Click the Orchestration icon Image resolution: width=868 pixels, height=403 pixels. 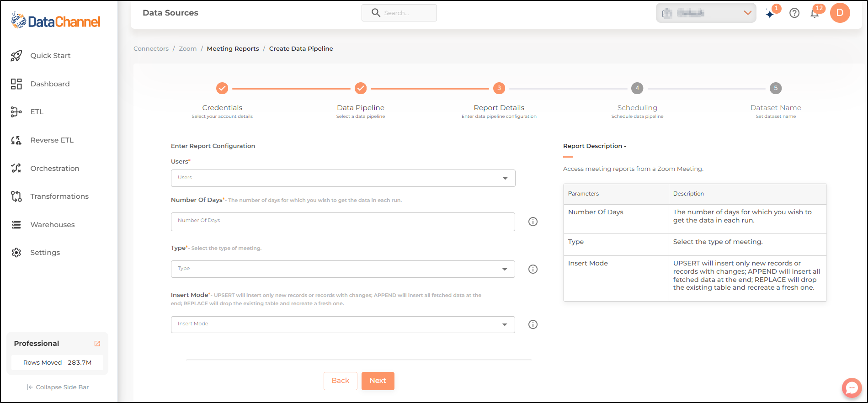click(16, 168)
